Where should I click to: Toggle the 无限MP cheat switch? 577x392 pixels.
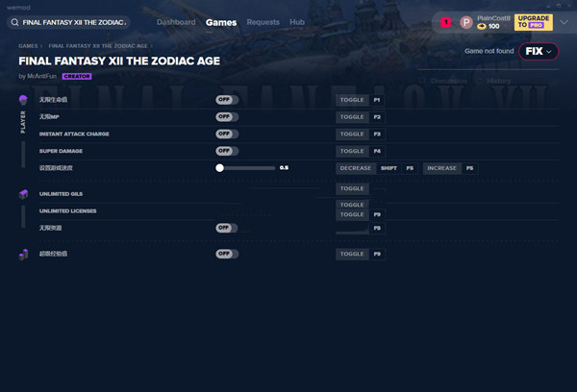(x=227, y=116)
